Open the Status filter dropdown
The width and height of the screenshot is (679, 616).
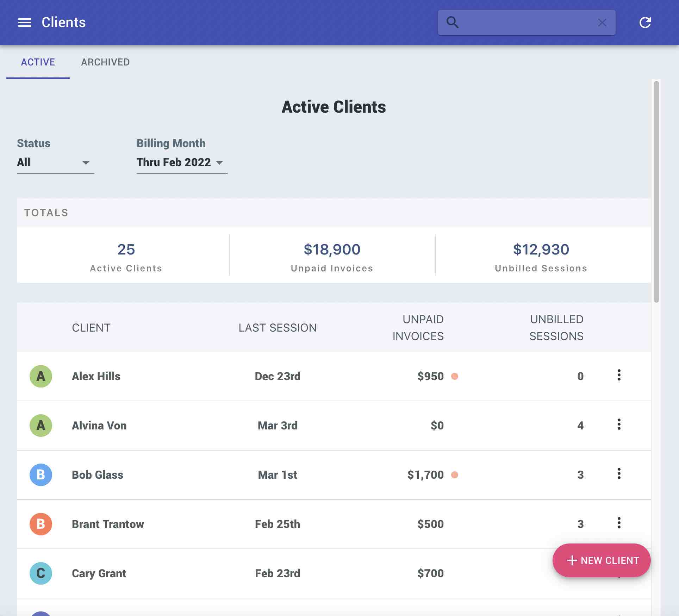(x=55, y=162)
